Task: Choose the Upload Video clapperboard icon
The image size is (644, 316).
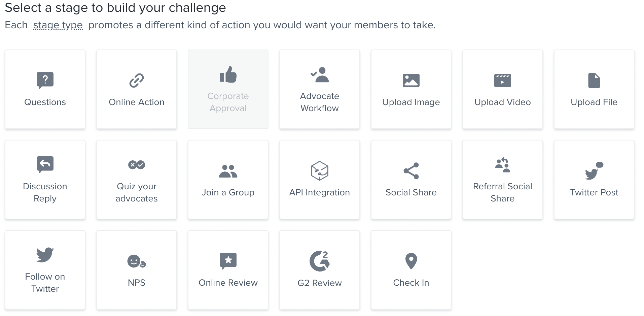Action: (503, 81)
